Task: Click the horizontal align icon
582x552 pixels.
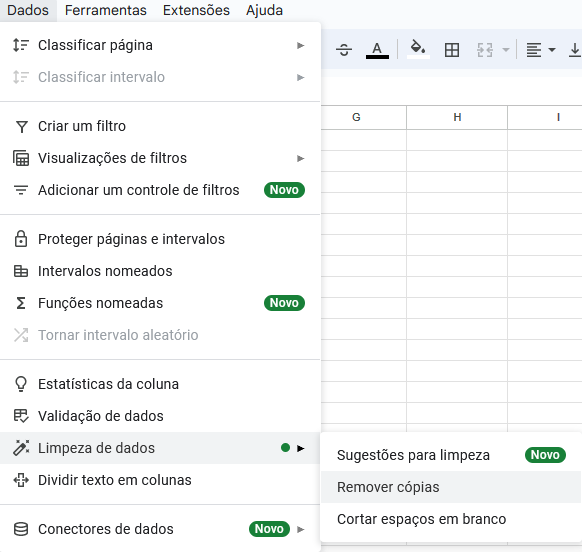Action: coord(534,50)
